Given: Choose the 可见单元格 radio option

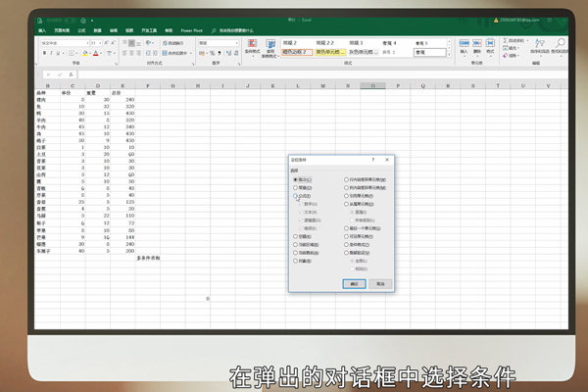Looking at the screenshot, I should tap(347, 236).
